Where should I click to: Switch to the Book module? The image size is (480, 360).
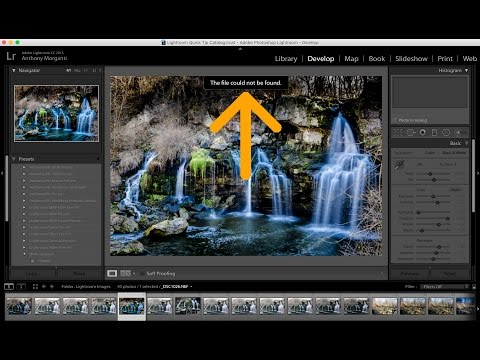(x=377, y=59)
